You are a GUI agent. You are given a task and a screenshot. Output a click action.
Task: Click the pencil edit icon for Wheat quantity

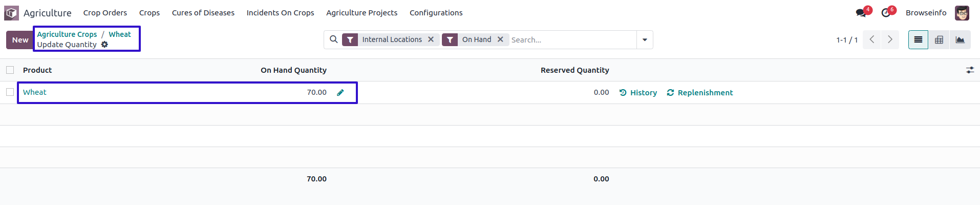pyautogui.click(x=340, y=93)
